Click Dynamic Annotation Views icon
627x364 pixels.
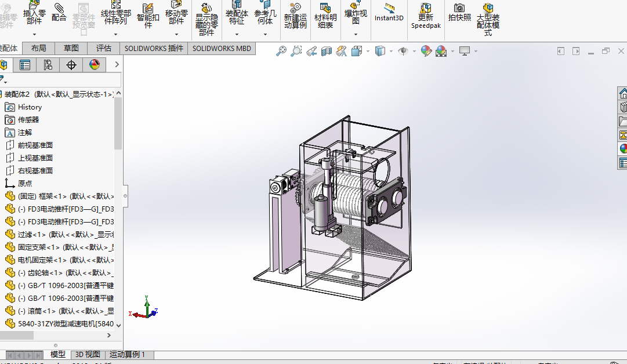click(x=341, y=51)
